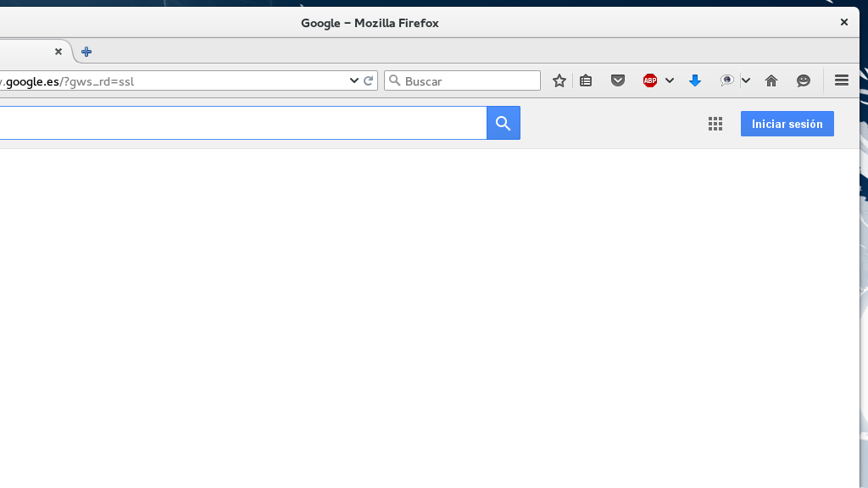Switch to the open browser tab

pos(25,51)
